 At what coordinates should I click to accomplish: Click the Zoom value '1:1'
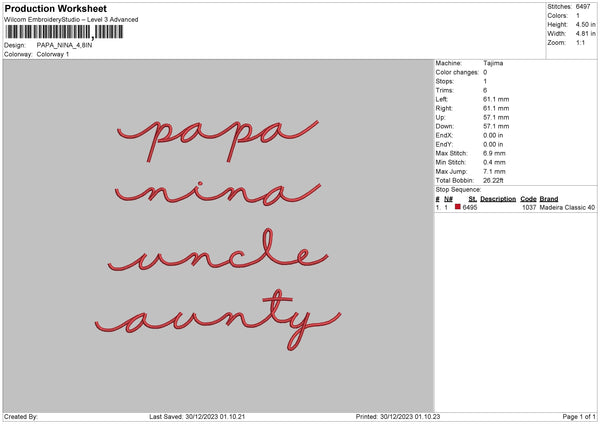580,43
